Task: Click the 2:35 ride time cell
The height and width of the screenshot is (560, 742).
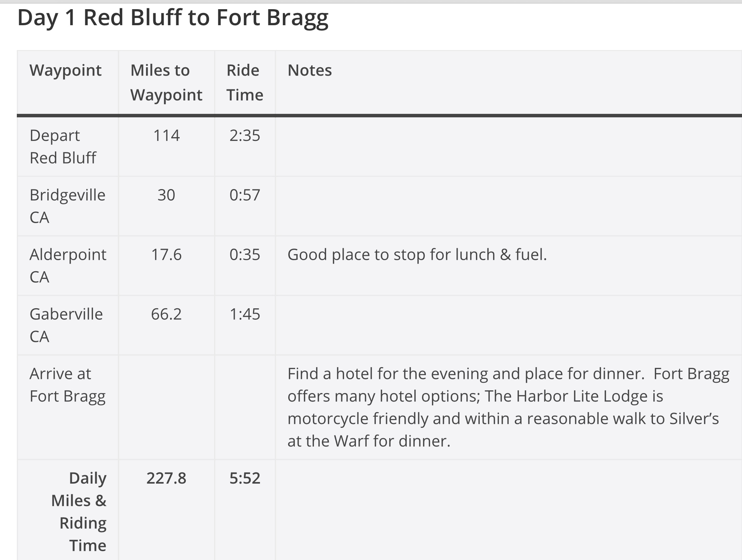Action: click(245, 136)
